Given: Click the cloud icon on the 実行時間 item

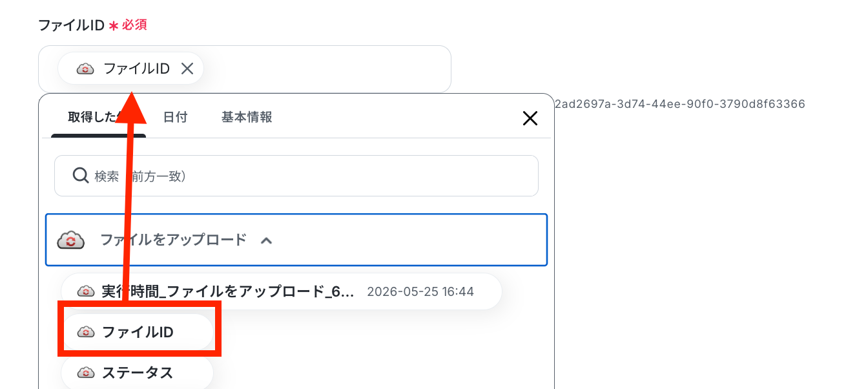Looking at the screenshot, I should coord(86,291).
